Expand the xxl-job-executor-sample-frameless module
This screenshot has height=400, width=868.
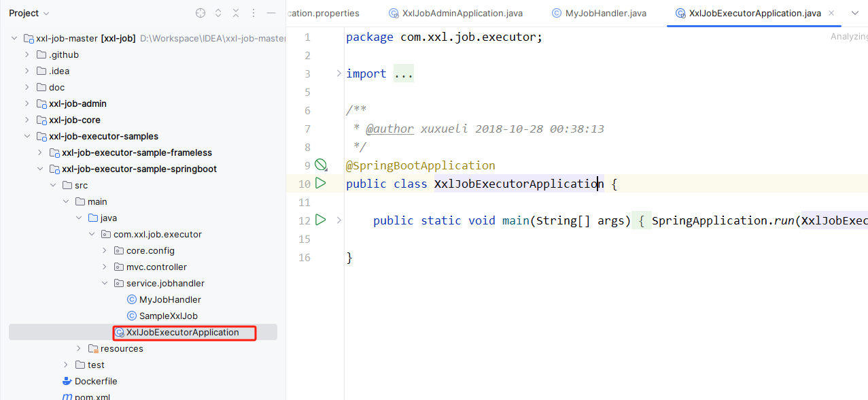pyautogui.click(x=40, y=152)
